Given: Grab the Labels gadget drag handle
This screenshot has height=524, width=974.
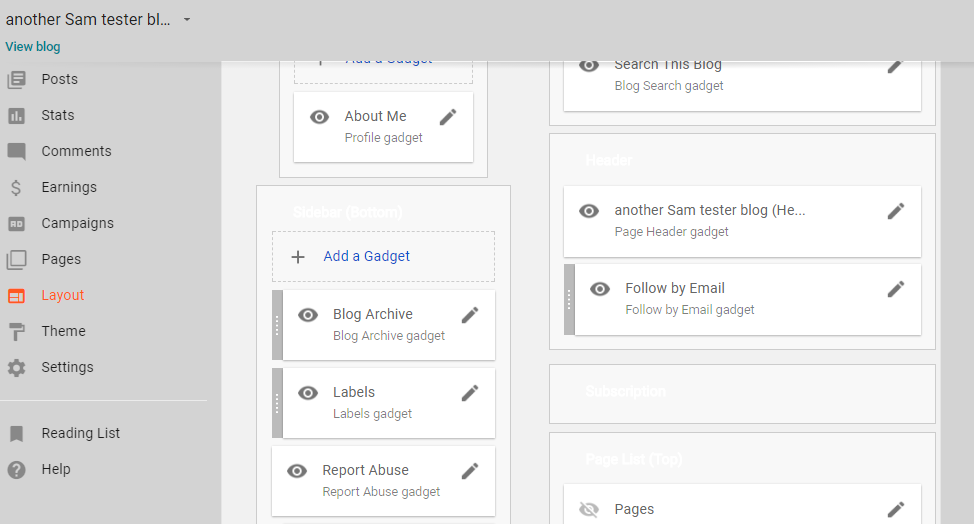Looking at the screenshot, I should pos(277,404).
